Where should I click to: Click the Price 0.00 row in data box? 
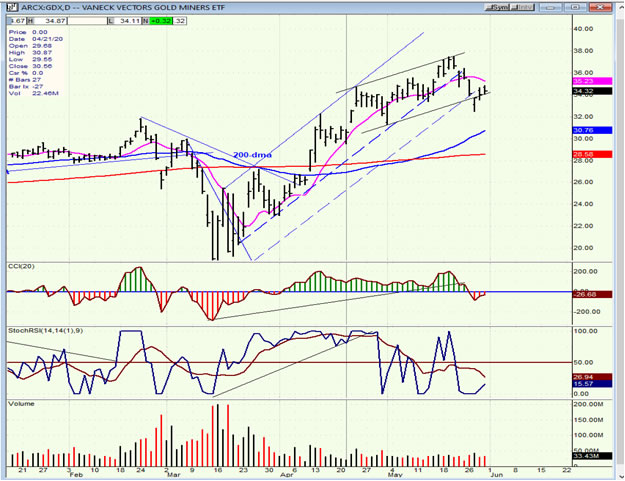pyautogui.click(x=28, y=32)
